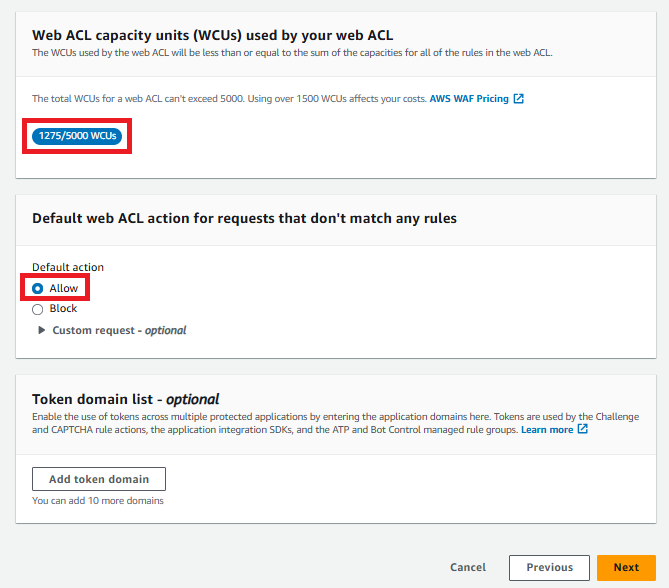Click the 'Default web ACL action' heading
Image resolution: width=669 pixels, height=588 pixels.
[244, 218]
